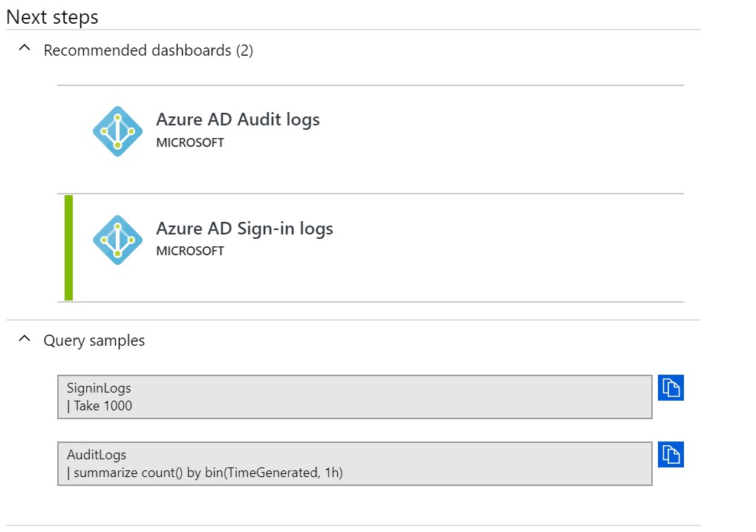Click the Recommended dashboards (2) label

pyautogui.click(x=149, y=50)
